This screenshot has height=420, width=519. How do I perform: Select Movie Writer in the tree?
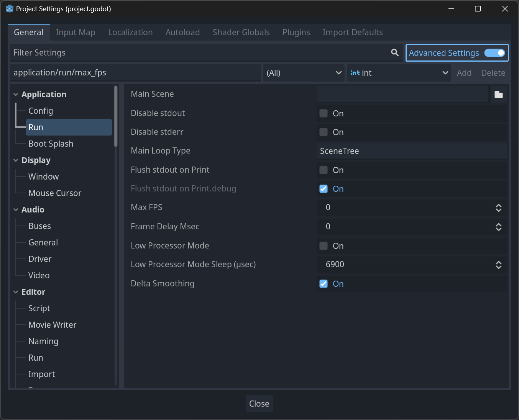tap(53, 325)
